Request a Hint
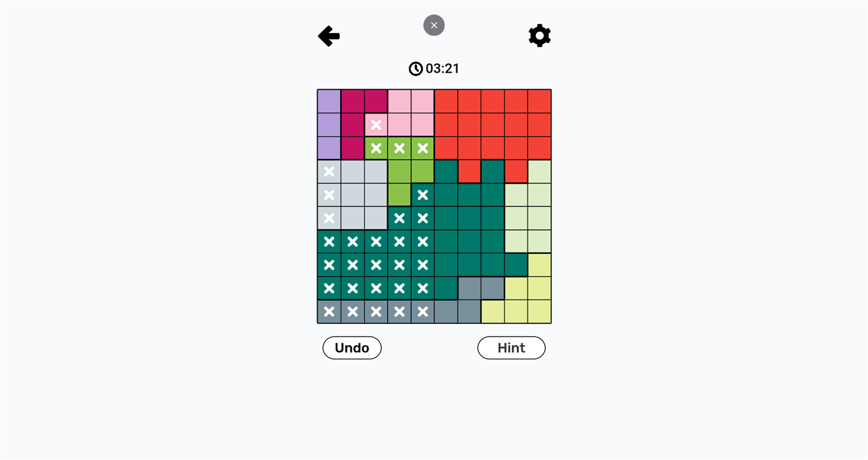The height and width of the screenshot is (460, 868). tap(511, 348)
